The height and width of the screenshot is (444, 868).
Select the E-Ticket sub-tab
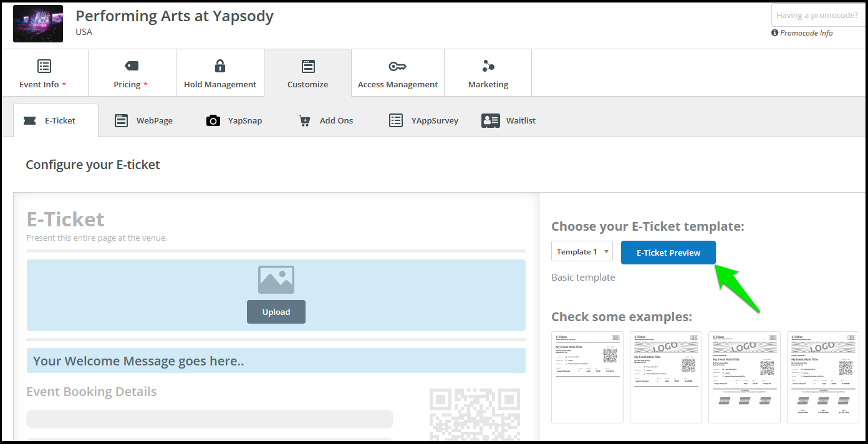55,120
